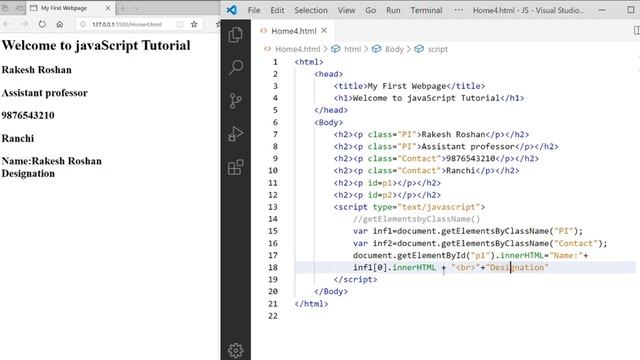Viewport: 640px width, 360px height.
Task: Click 'Welcome to javaScript Tutorial' page heading
Action: [x=96, y=45]
